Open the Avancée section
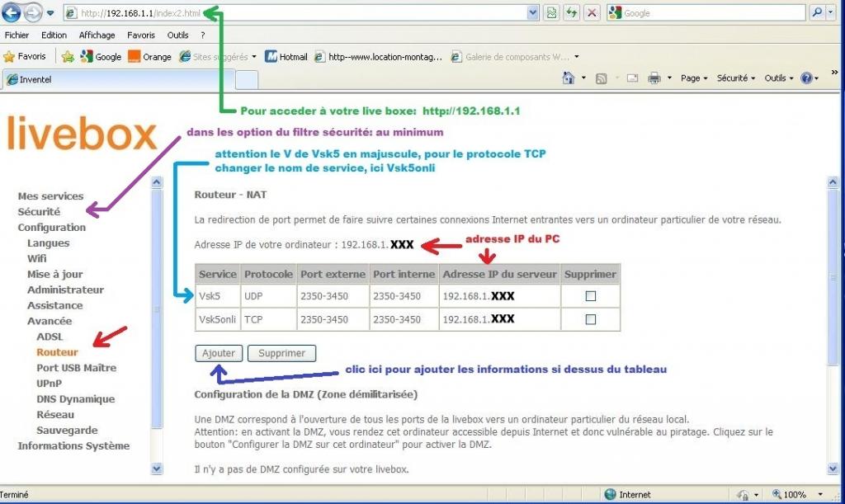Viewport: 845px width, 504px height. tap(50, 321)
